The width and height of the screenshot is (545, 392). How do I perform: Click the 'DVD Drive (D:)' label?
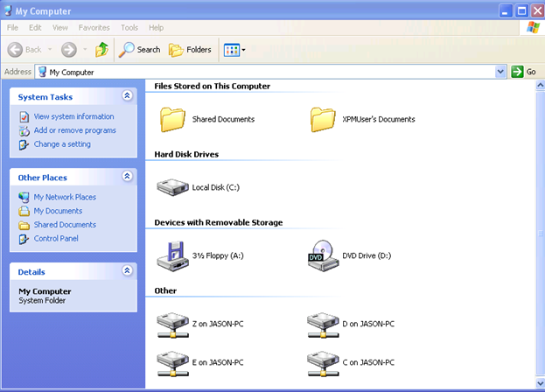[x=367, y=255]
